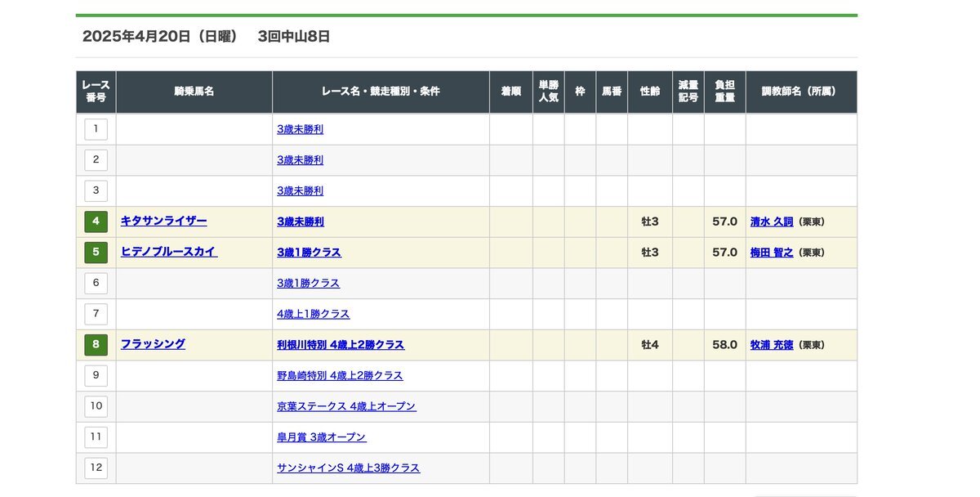Open race 7 link 4歳上1勝クラス

tap(314, 314)
